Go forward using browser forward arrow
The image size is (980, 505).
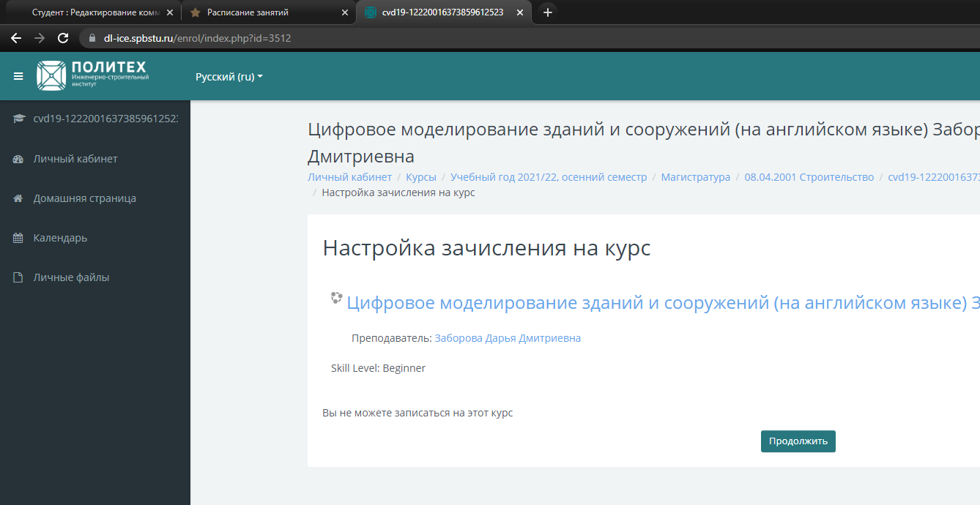[40, 38]
